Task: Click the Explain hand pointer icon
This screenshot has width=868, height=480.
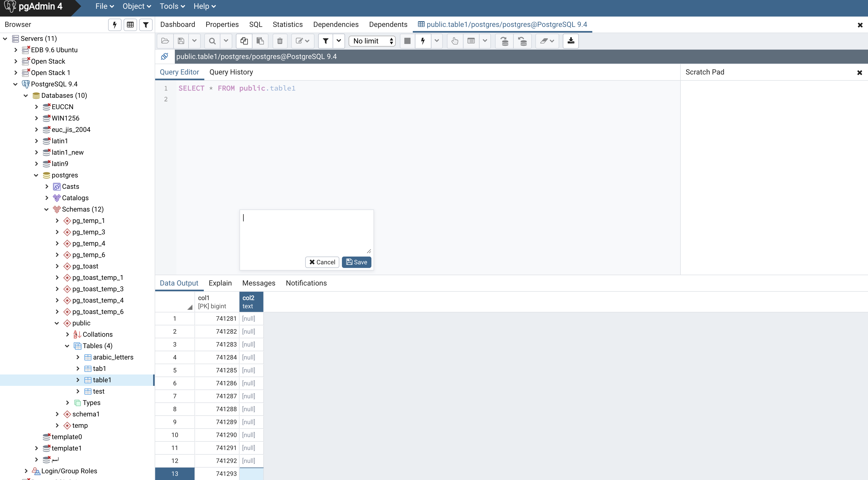Action: (x=455, y=41)
